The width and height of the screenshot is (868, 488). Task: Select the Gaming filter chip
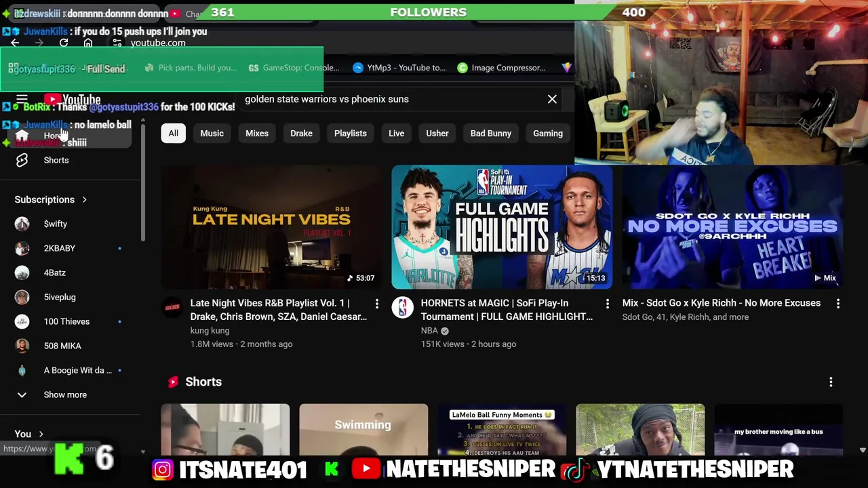coord(548,134)
